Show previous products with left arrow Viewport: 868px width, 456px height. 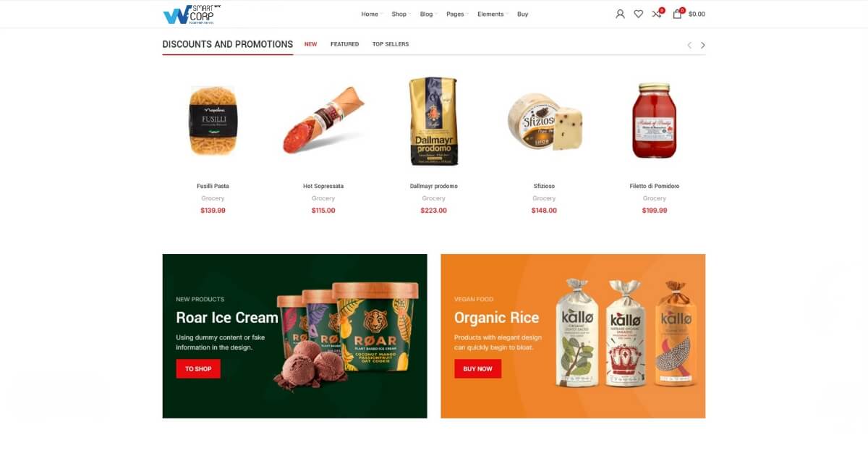point(689,45)
